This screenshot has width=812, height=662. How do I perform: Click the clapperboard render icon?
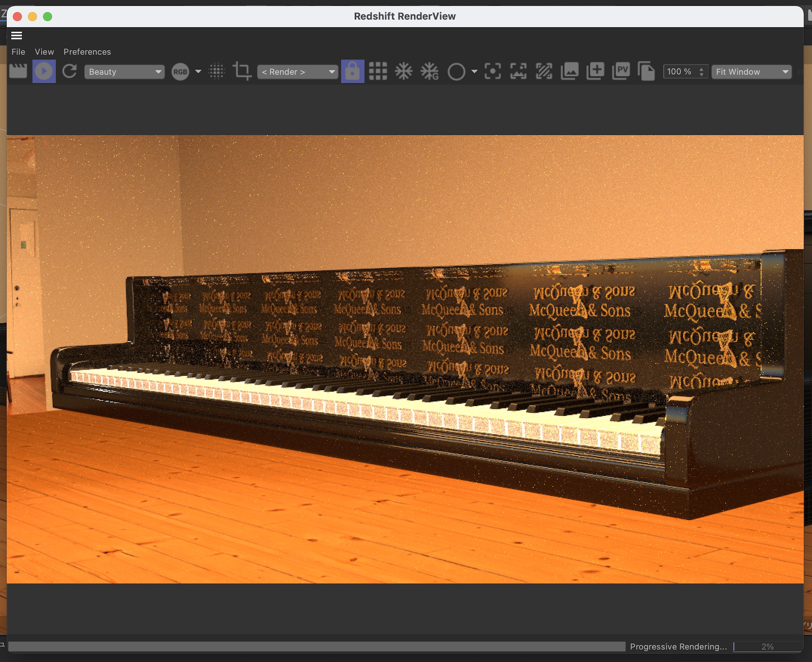point(18,71)
